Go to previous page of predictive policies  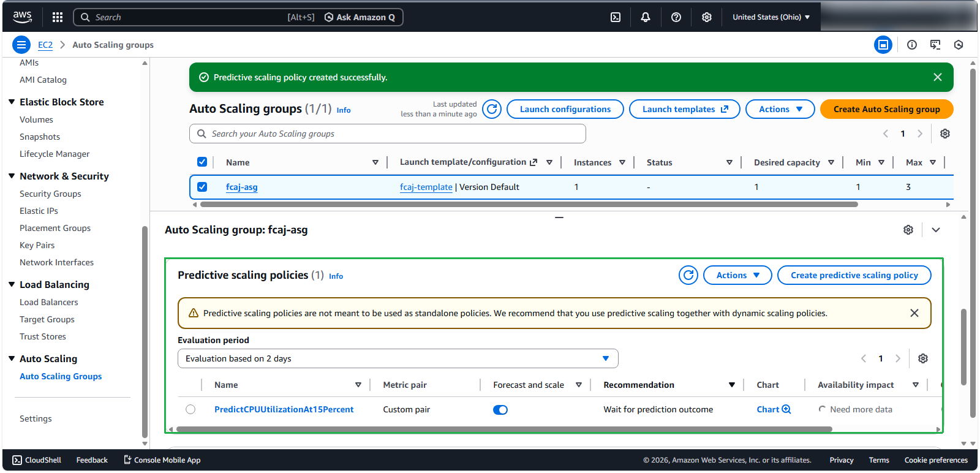[864, 358]
